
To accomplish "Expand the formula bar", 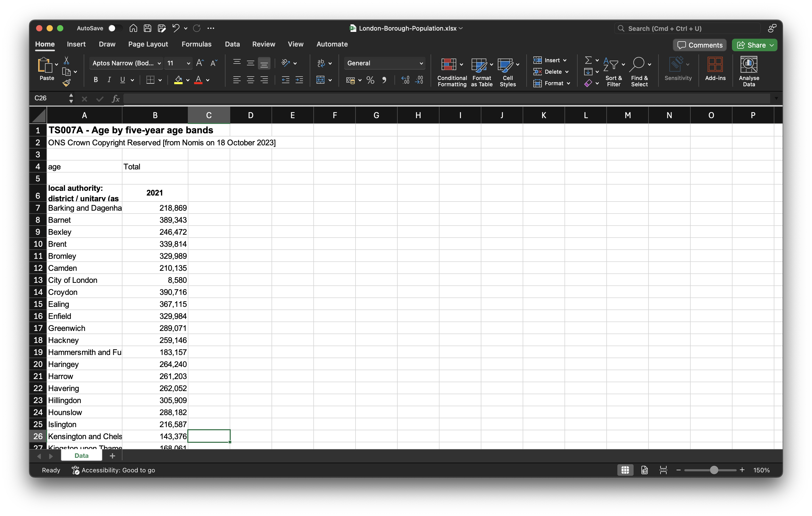I will pos(776,98).
